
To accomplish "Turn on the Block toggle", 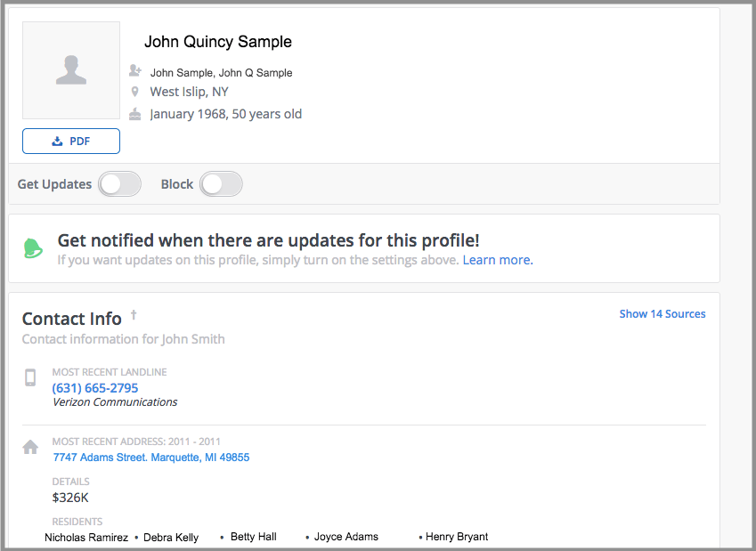I will click(221, 184).
